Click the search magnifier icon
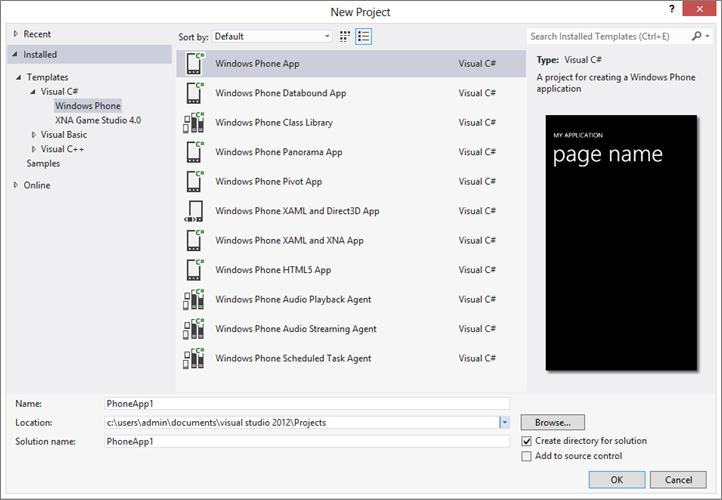 (696, 36)
